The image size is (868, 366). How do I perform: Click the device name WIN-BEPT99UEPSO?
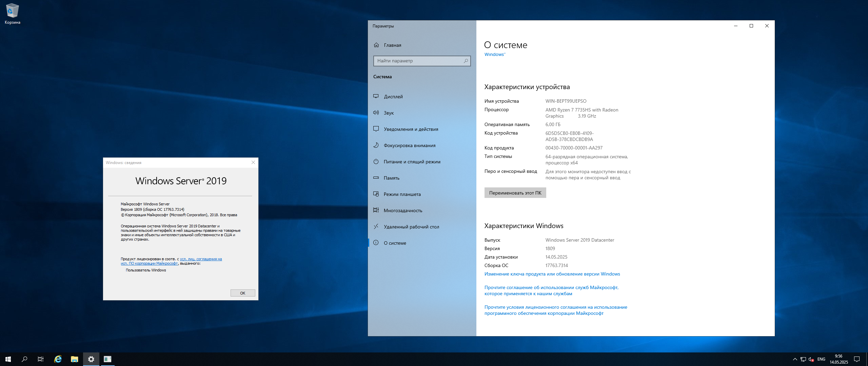[x=566, y=101]
